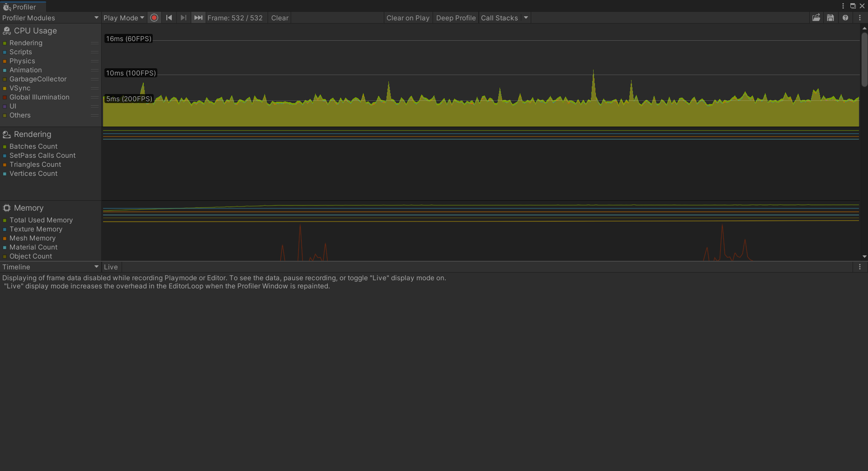Click the GarbageCollector color swatch
The height and width of the screenshot is (471, 868).
tap(5, 79)
